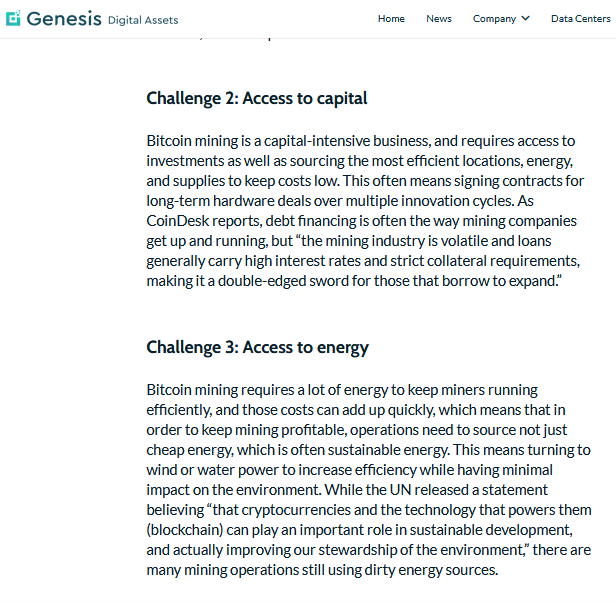The image size is (616, 603).
Task: Click the 'Challenge 2: Access to capital' heading
Action: pyautogui.click(x=257, y=98)
